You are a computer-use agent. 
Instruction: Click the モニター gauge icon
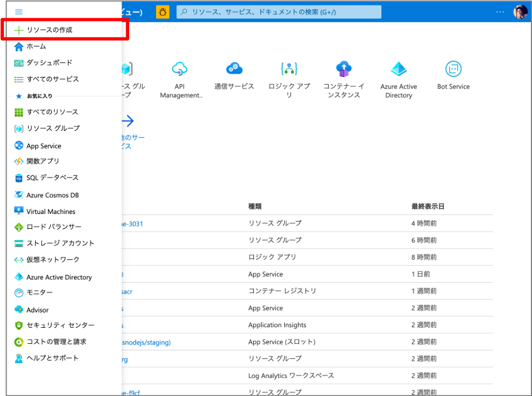click(x=19, y=293)
